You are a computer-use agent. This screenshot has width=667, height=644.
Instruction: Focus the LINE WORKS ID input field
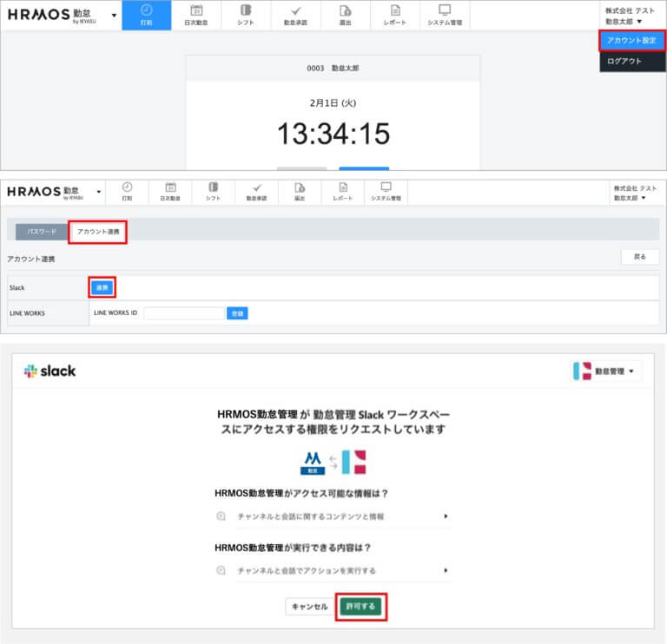click(x=184, y=313)
